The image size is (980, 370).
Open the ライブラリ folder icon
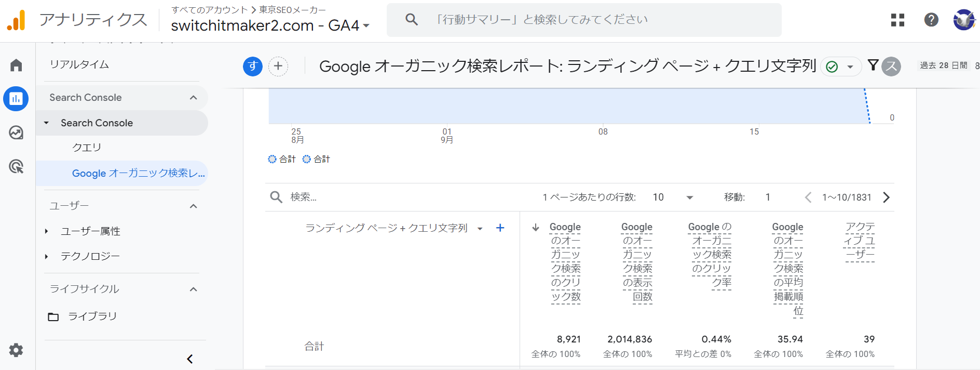(x=53, y=316)
